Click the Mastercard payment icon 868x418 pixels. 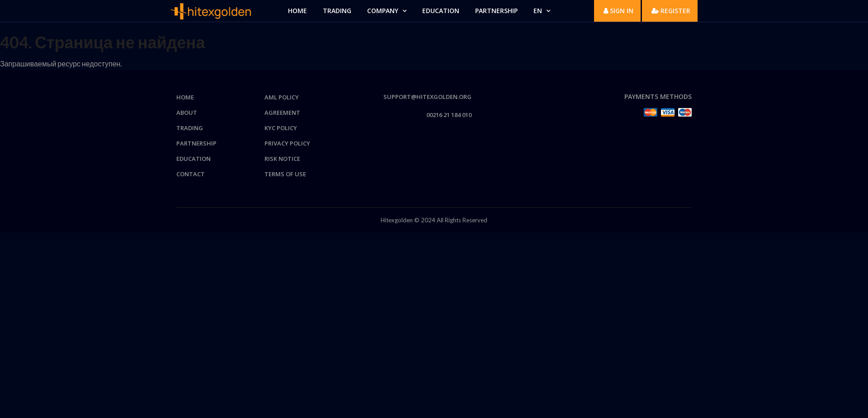click(650, 112)
